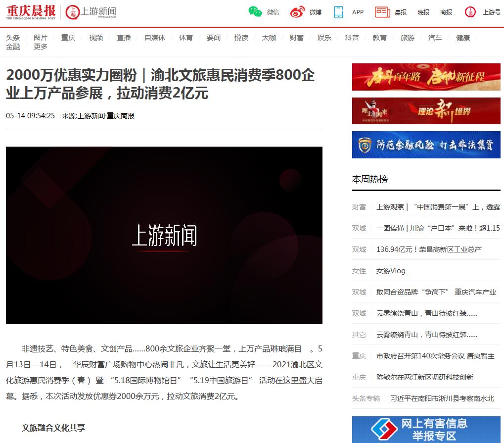504x443 pixels.
Task: Open the 上游号 text link
Action: click(x=492, y=12)
